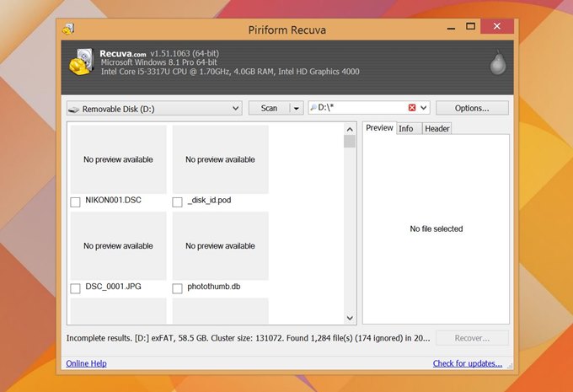Viewport: 573px width, 392px height.
Task: Select the NIKON001.DSC thumbnail
Action: [x=119, y=159]
